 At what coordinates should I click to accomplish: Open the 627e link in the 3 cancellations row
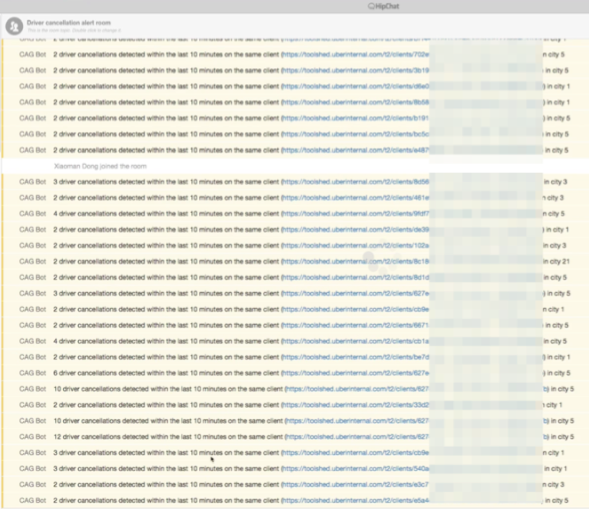[356, 293]
